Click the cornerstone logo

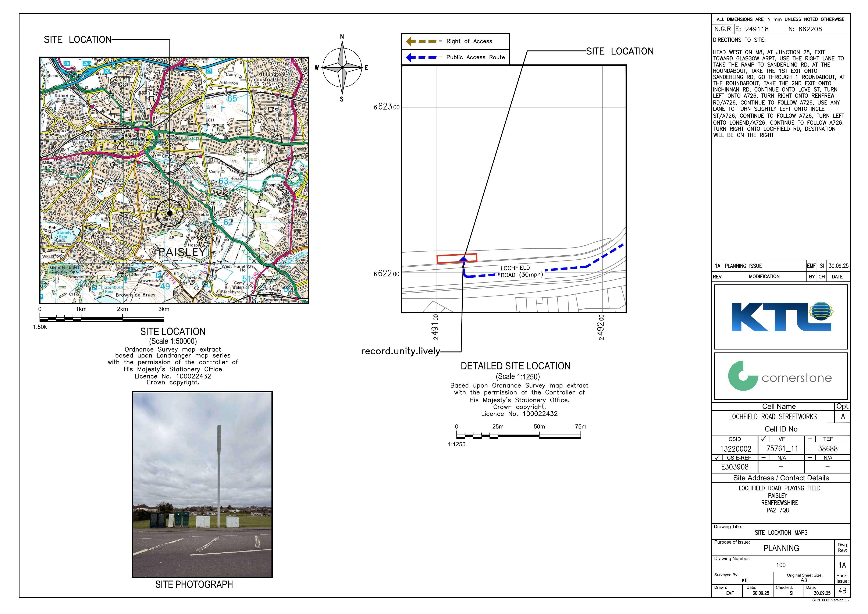780,376
